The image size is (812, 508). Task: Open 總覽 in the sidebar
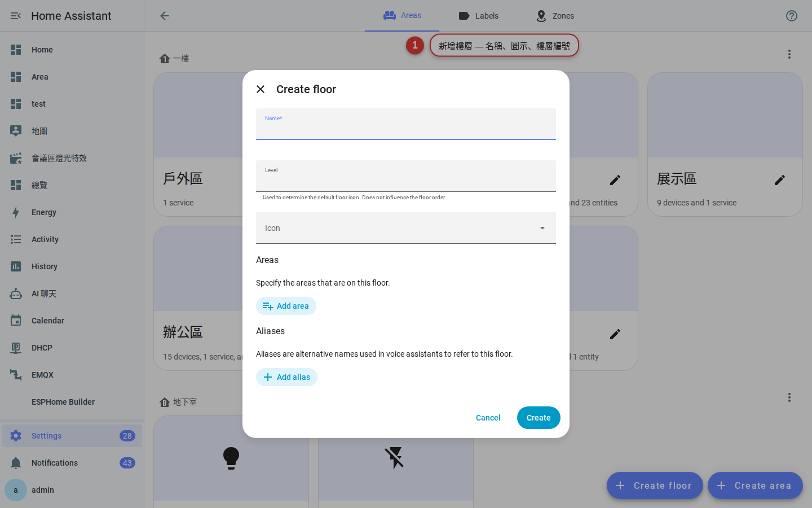coord(72,185)
